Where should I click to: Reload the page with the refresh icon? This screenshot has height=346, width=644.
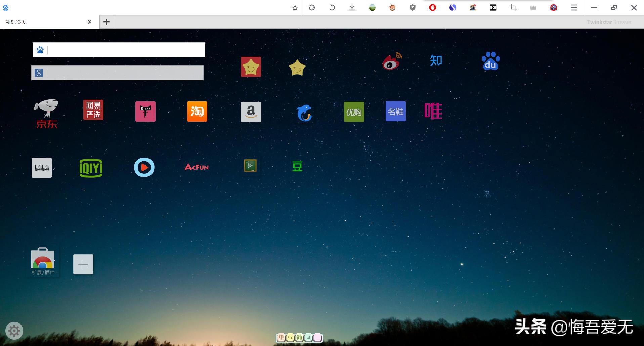pyautogui.click(x=312, y=7)
